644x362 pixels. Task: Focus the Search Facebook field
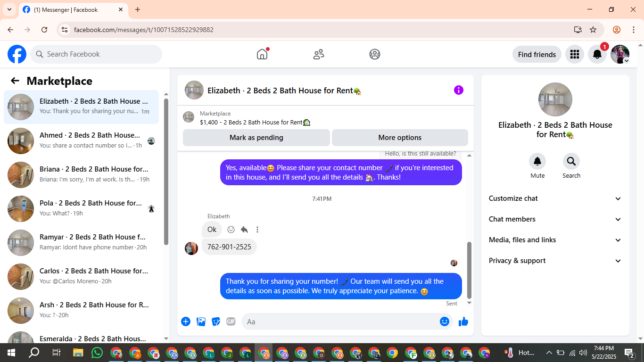coord(96,54)
